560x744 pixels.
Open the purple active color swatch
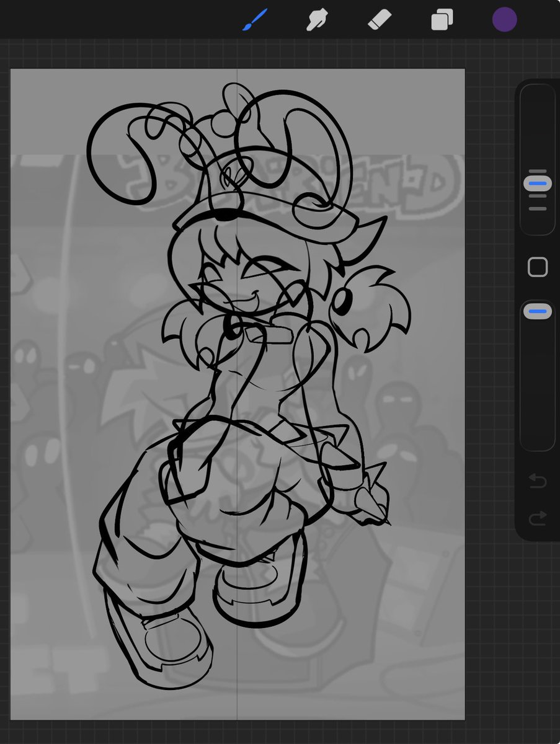click(505, 20)
